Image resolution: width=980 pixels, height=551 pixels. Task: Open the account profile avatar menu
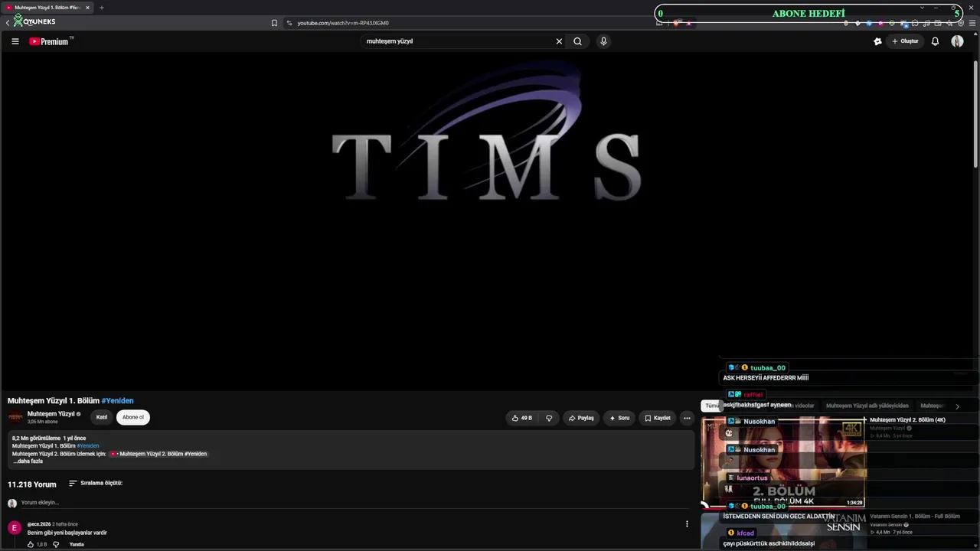click(957, 41)
